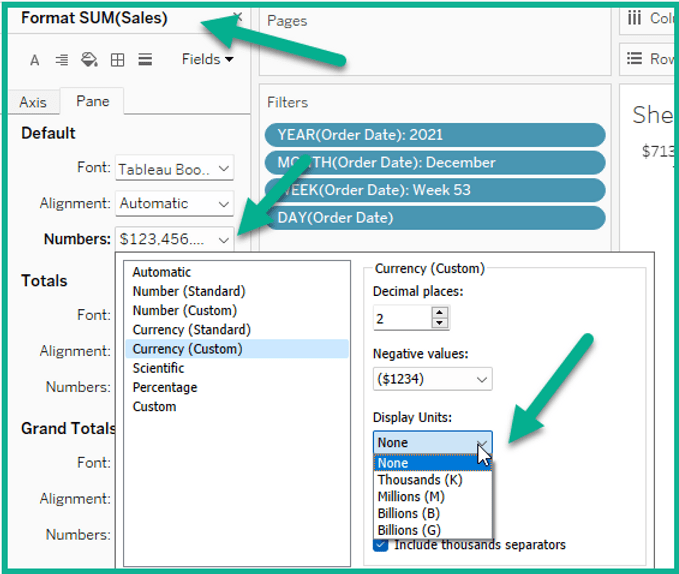
Task: Select Millions (M) from Display Units
Action: [x=411, y=497]
